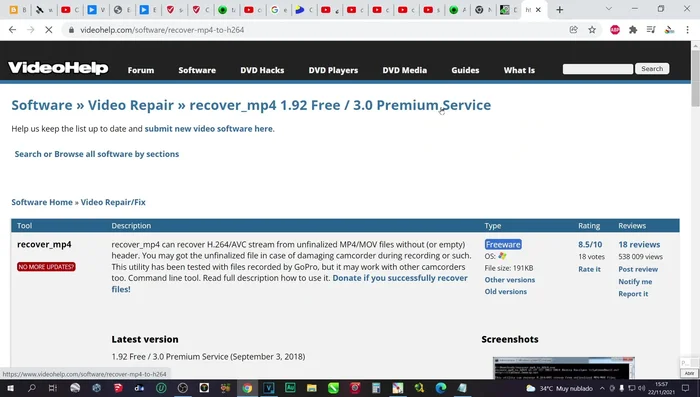Open the Software menu item

197,70
